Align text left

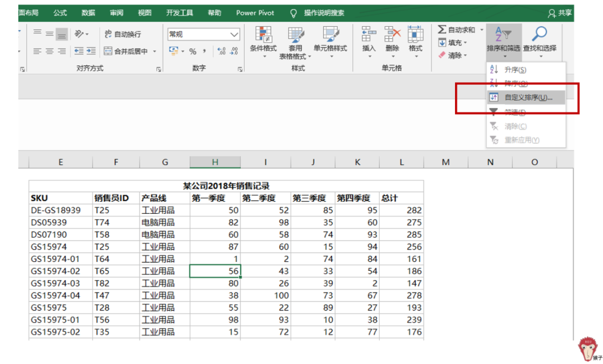(37, 51)
